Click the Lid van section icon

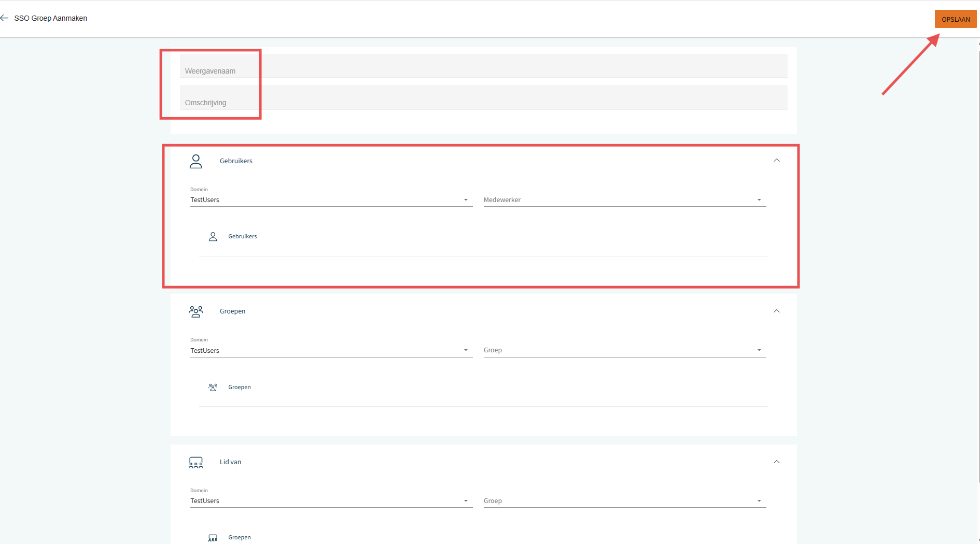(x=195, y=462)
